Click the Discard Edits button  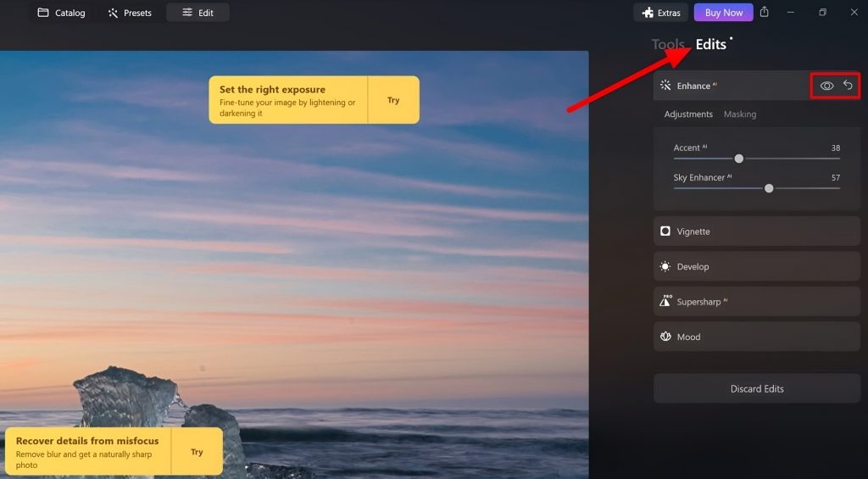point(757,389)
